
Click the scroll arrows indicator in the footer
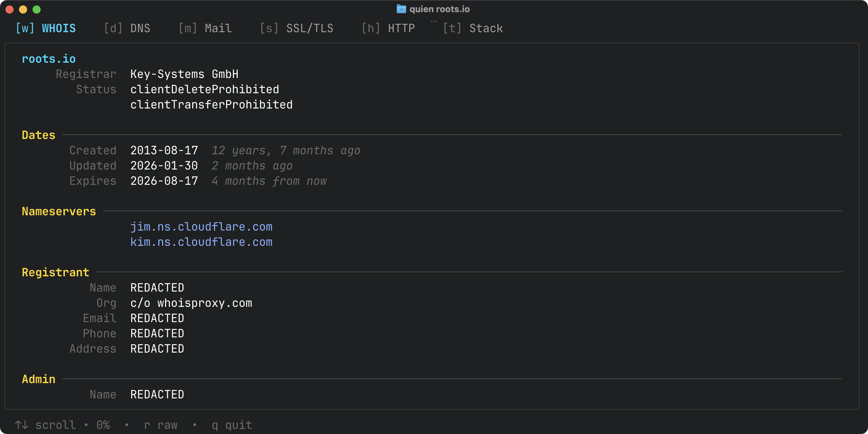21,425
